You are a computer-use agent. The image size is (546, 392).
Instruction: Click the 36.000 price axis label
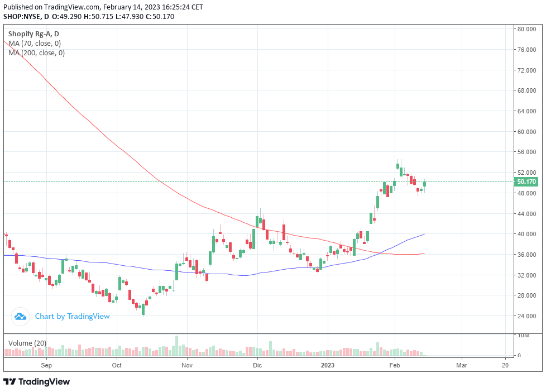click(526, 255)
